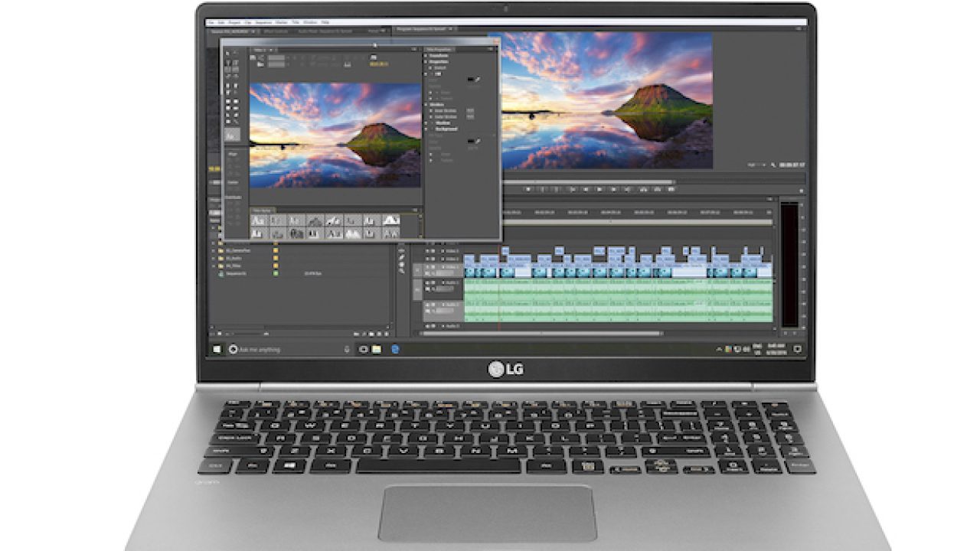Mute Audio 3 track speaker toggle
Image resolution: width=980 pixels, height=551 pixels.
pos(427,326)
